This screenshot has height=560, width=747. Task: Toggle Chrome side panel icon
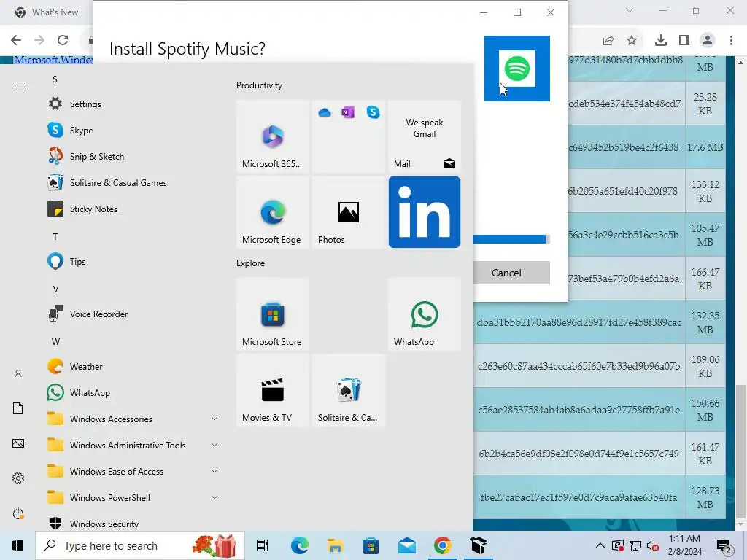(684, 41)
